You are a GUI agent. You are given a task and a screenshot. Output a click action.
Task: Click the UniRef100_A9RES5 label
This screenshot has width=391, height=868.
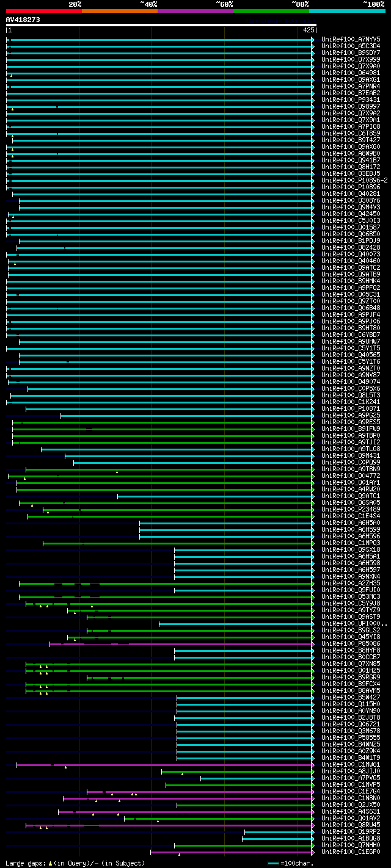(x=351, y=422)
